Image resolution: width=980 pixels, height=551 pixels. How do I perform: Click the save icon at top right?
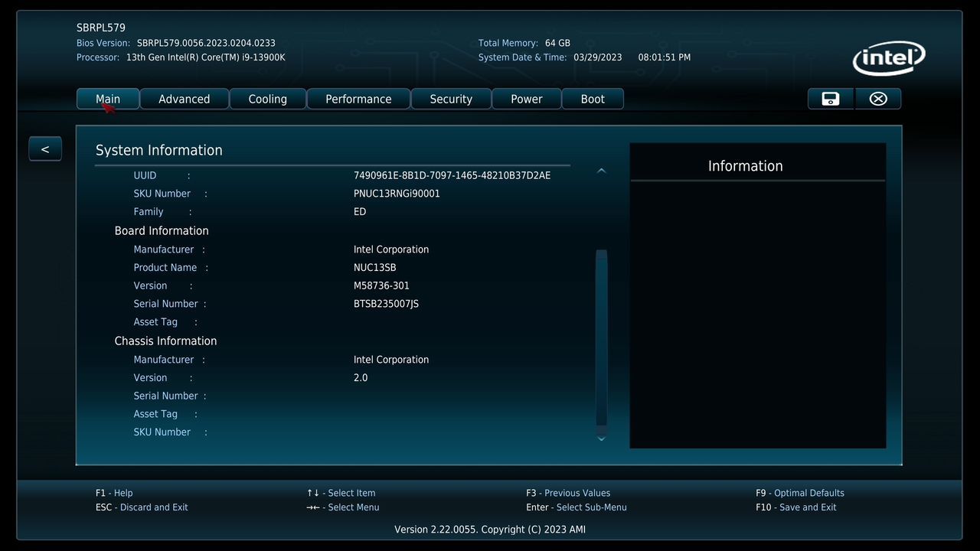pos(830,98)
